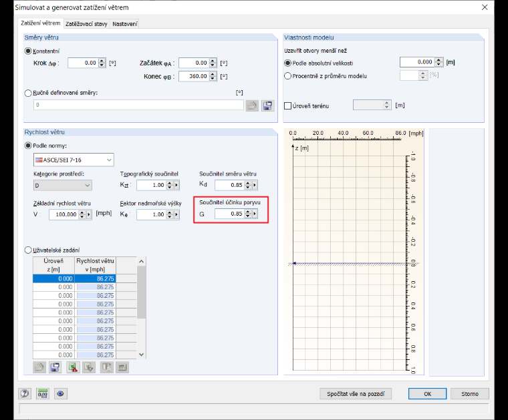
Task: Expand the Kd value arrow menu
Action: click(x=255, y=185)
